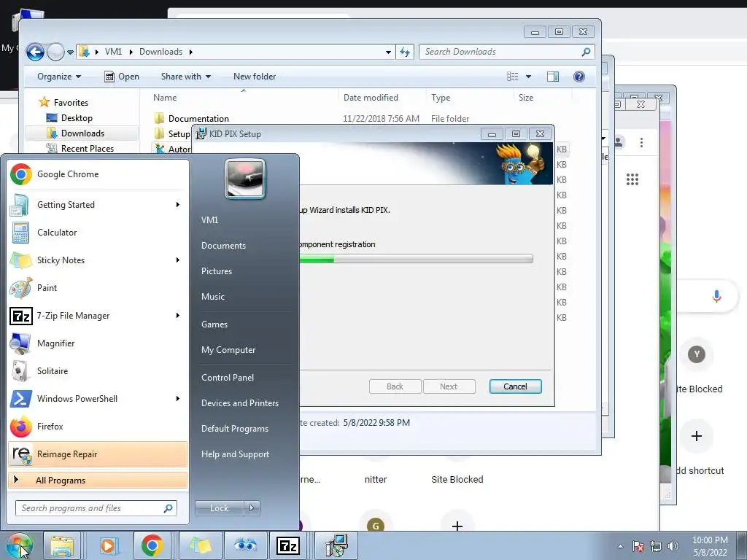Open Windows Media Player from taskbar

coord(107,545)
